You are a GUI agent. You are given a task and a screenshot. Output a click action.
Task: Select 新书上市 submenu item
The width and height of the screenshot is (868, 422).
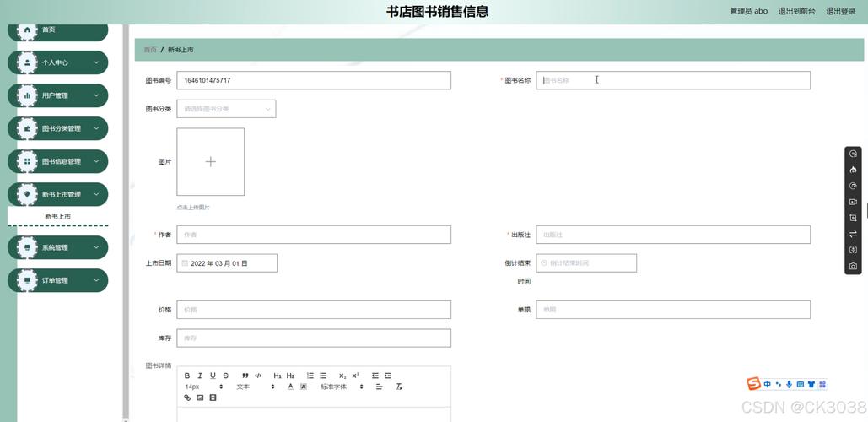click(x=57, y=217)
